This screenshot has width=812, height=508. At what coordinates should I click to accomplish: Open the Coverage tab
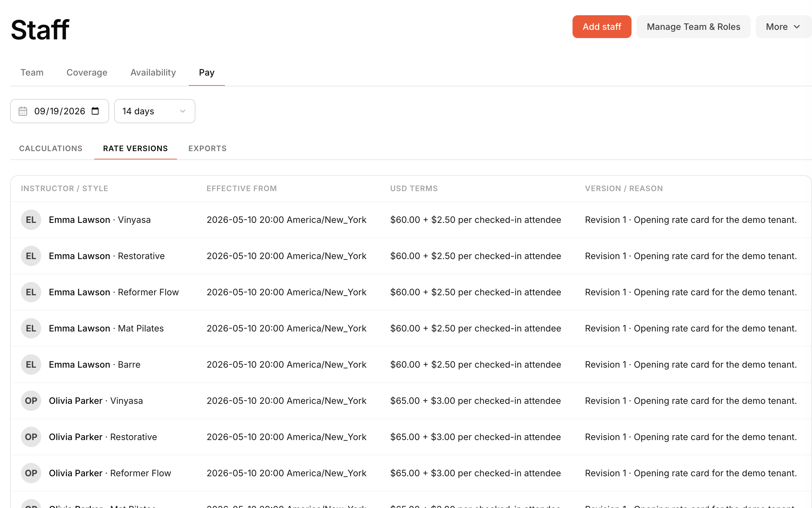pyautogui.click(x=87, y=73)
